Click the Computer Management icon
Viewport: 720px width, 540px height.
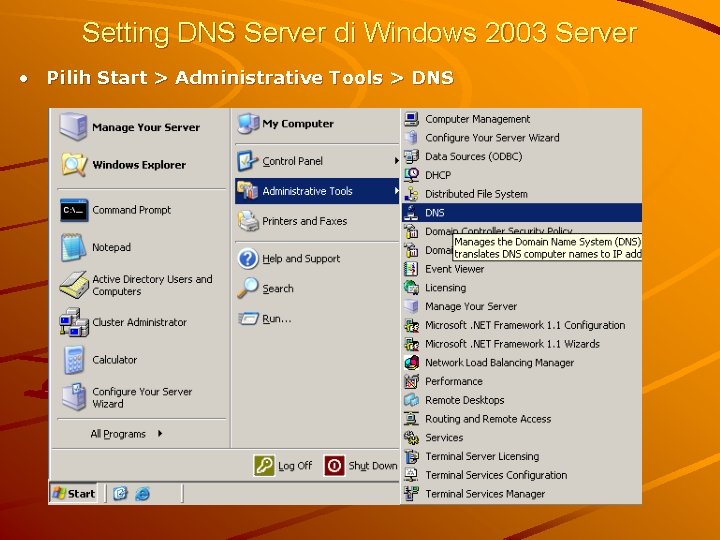coord(411,119)
